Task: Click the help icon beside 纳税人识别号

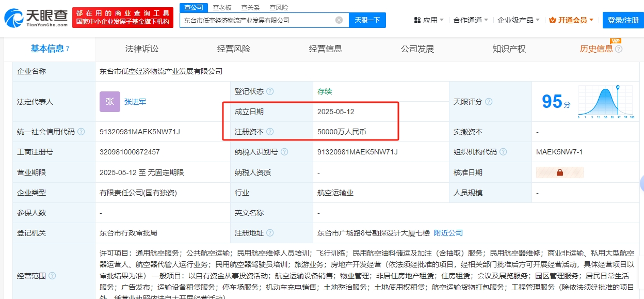Action: tap(284, 152)
